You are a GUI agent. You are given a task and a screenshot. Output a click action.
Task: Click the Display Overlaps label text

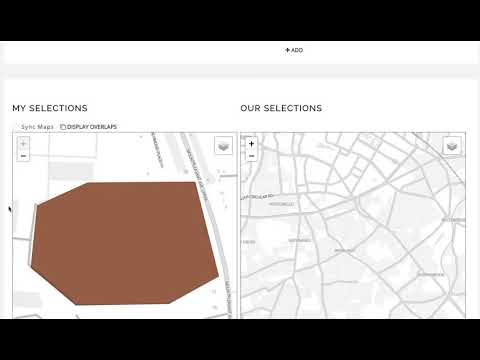92,127
